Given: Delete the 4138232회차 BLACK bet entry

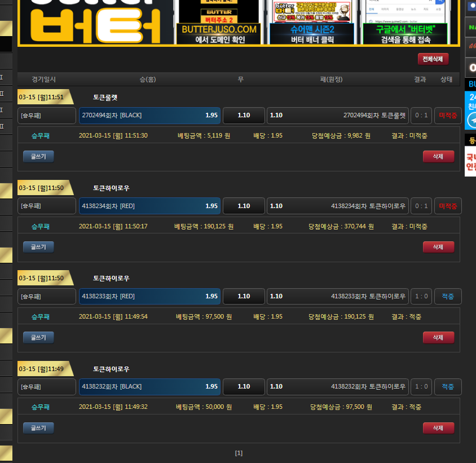Looking at the screenshot, I should tap(438, 428).
